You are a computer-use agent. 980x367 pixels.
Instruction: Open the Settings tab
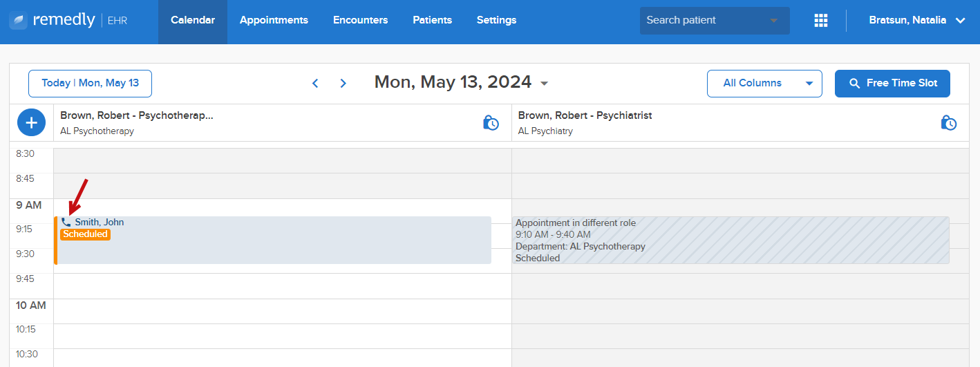[x=496, y=21]
